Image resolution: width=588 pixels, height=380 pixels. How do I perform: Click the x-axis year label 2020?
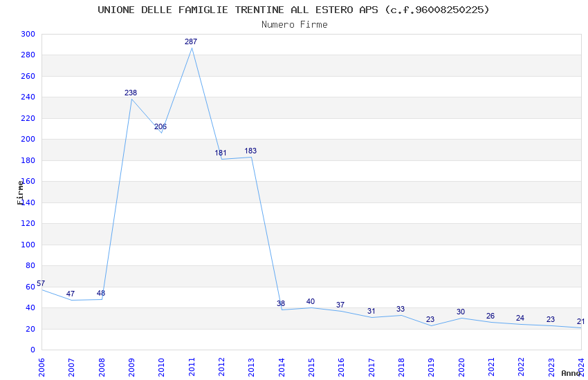click(x=461, y=368)
